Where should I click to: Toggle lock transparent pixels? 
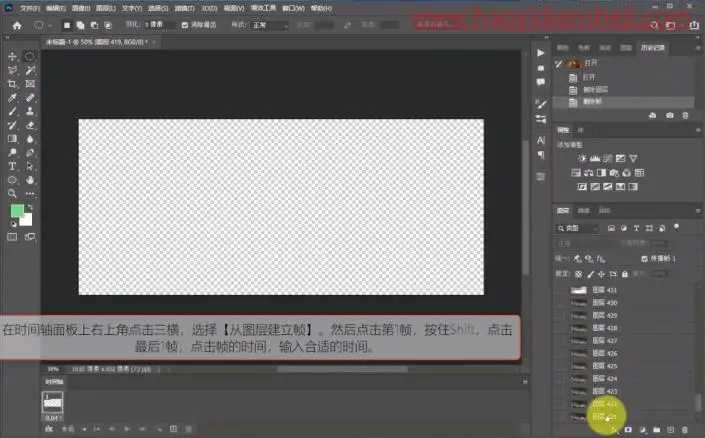[x=579, y=274]
